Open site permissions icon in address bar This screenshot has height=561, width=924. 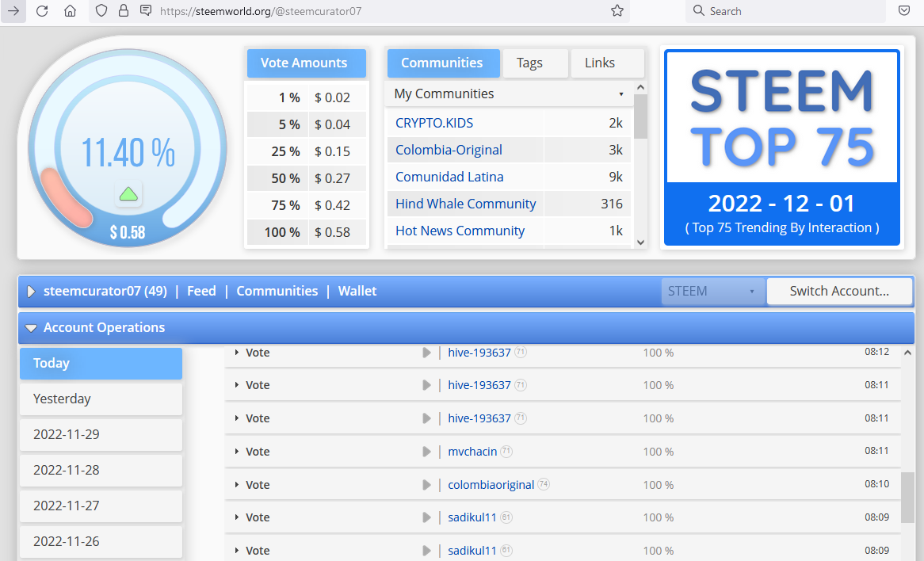[x=146, y=10]
